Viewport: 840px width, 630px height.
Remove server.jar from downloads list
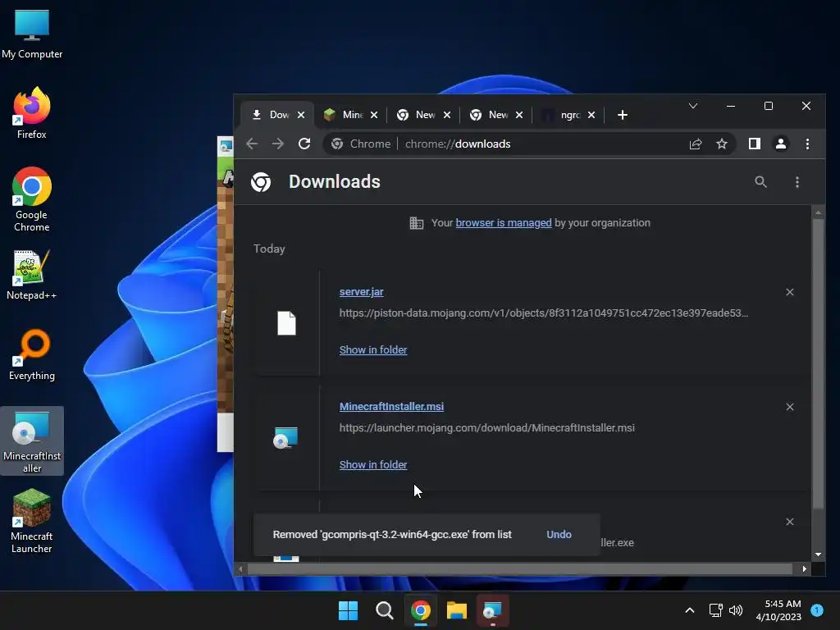[x=790, y=292]
